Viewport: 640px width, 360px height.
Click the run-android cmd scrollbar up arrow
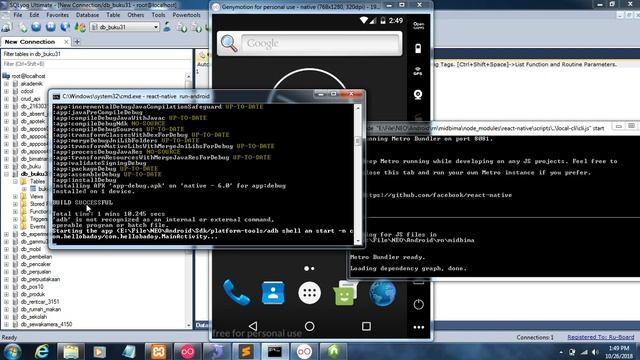pos(358,109)
